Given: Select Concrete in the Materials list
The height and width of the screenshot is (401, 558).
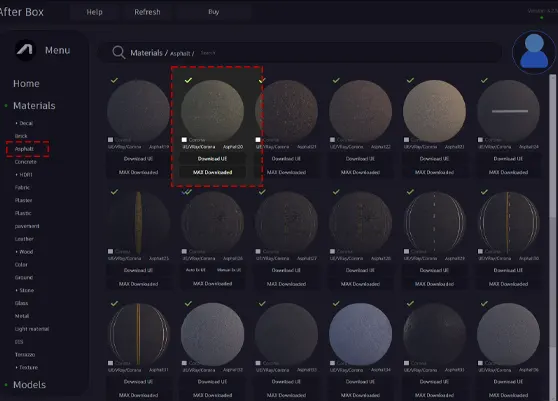Looking at the screenshot, I should (26, 162).
